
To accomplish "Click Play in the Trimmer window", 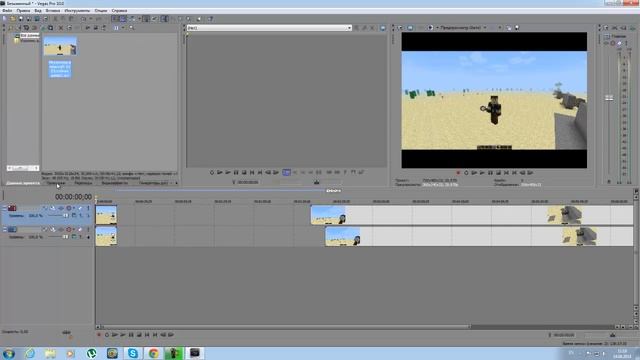I will [x=228, y=173].
